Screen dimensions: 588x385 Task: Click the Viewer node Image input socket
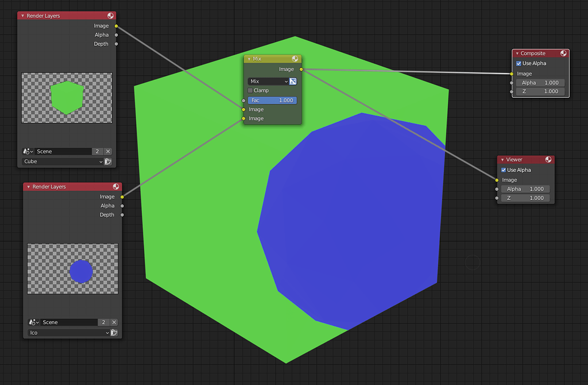click(497, 180)
